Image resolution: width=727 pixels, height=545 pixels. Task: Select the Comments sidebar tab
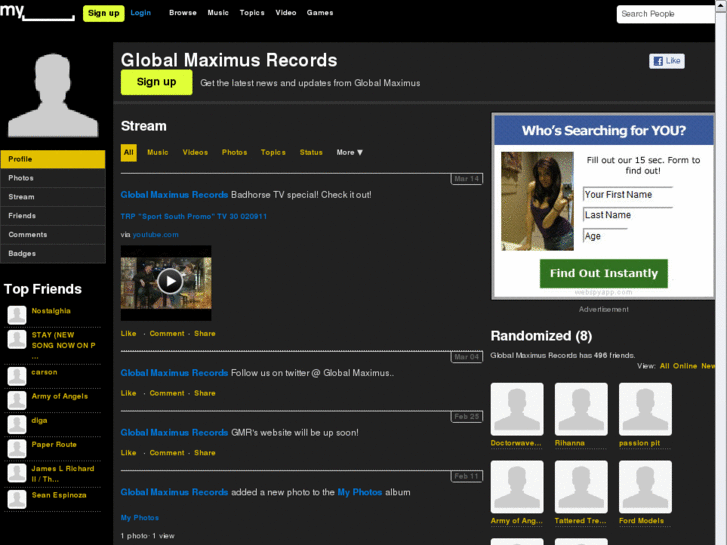(x=53, y=235)
